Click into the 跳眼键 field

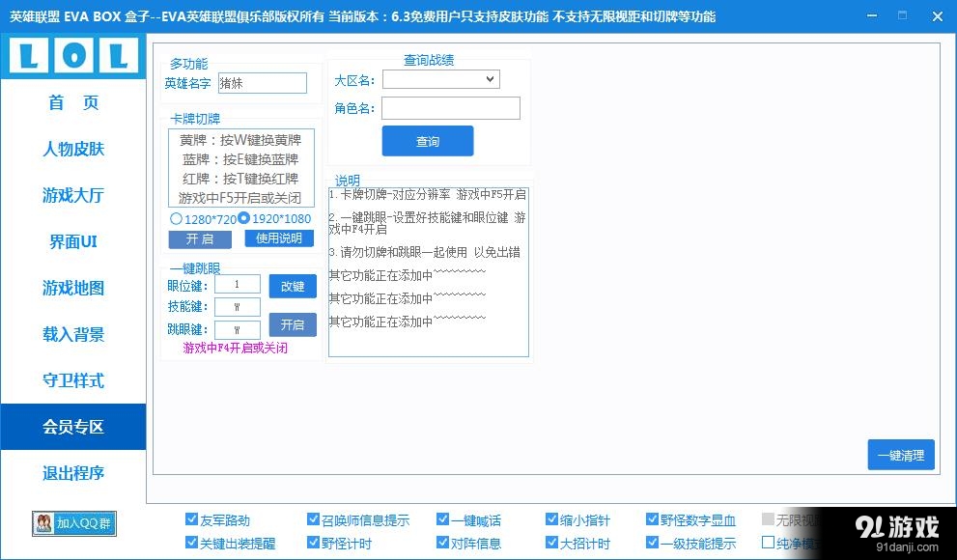point(238,330)
